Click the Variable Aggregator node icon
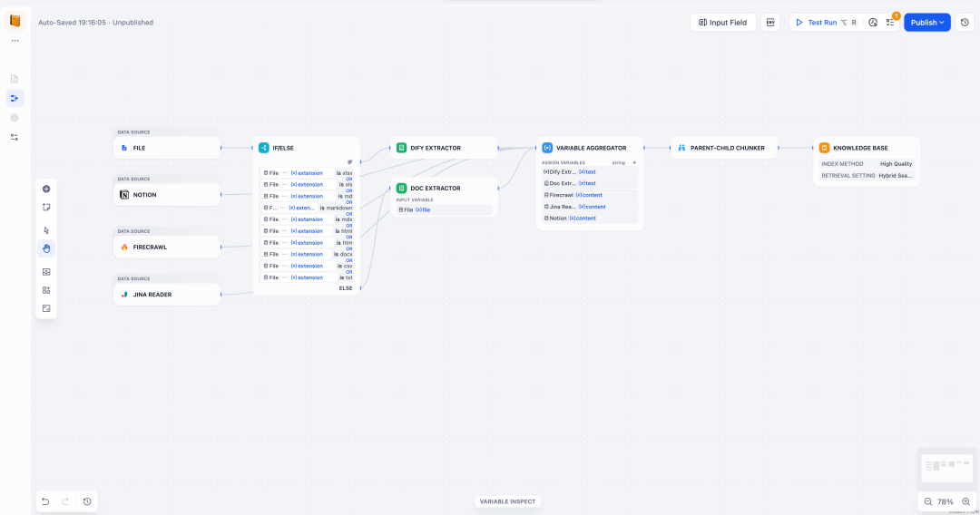 coord(547,148)
